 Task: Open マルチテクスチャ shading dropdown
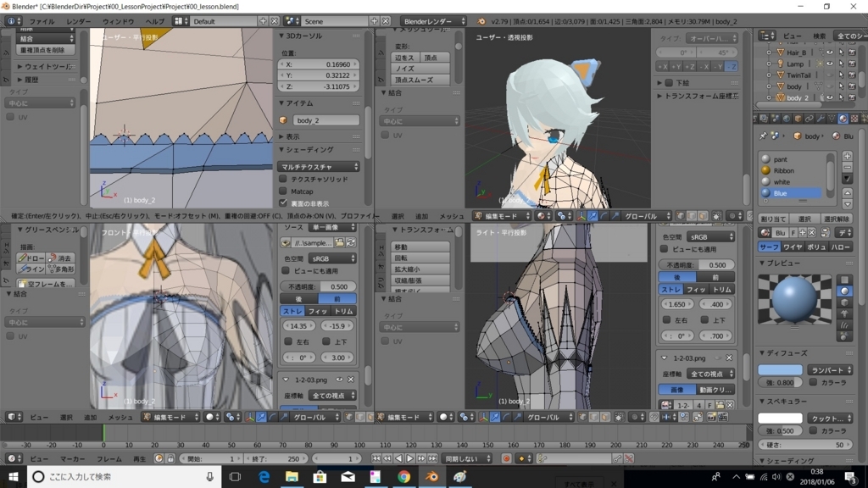319,167
